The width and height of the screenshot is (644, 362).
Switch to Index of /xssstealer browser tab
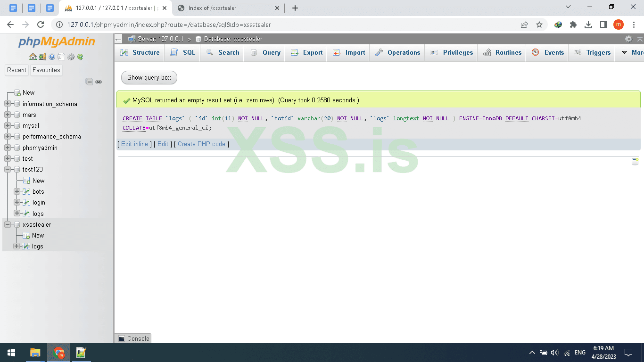[x=228, y=8]
